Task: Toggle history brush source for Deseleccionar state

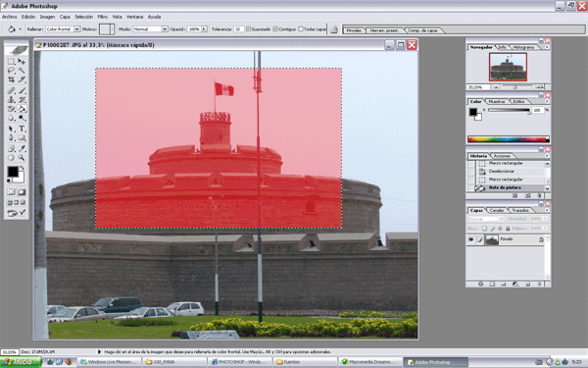Action: (471, 171)
